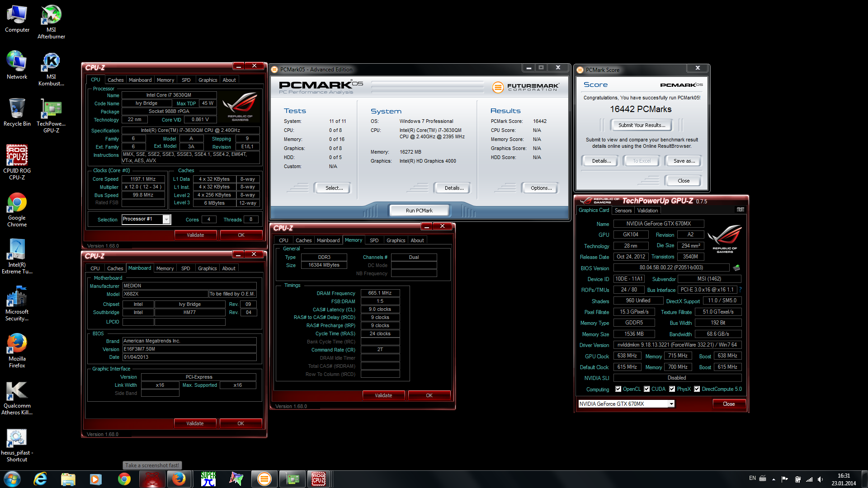868x488 pixels.
Task: Click the Core Speed value 1197.1 MHz
Action: coord(143,179)
